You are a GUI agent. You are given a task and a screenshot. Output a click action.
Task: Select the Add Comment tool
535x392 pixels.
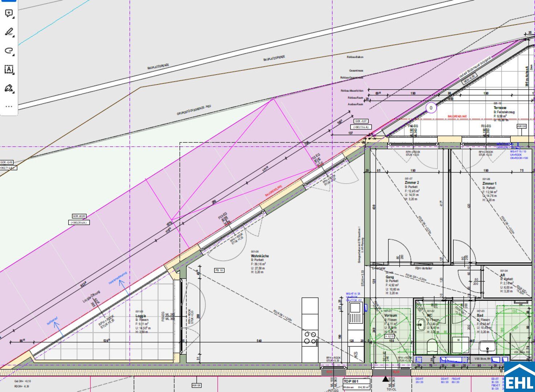coord(9,14)
